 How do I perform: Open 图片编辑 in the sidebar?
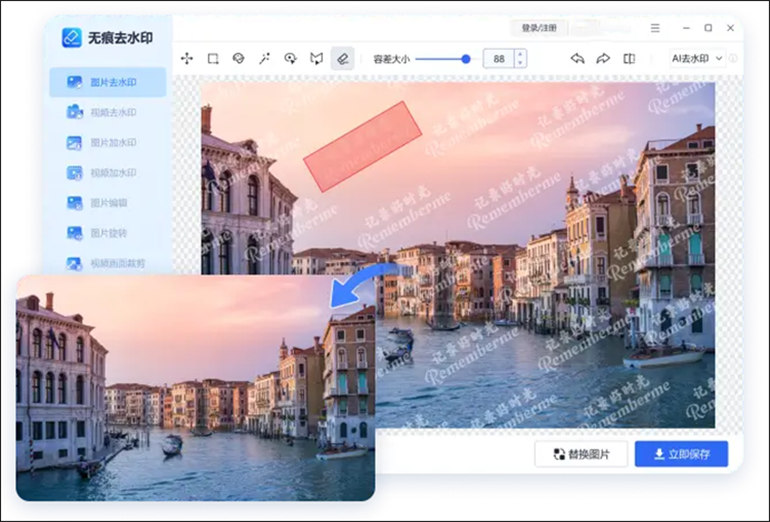pos(108,203)
